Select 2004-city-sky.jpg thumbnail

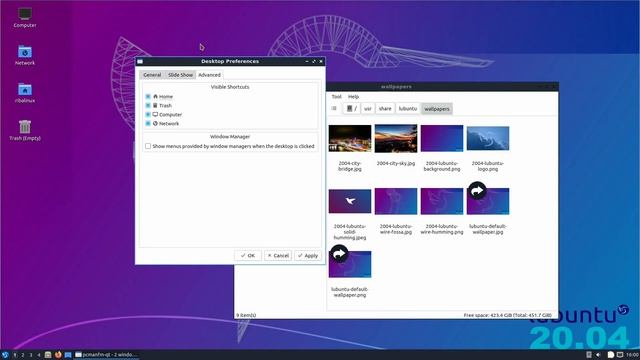[x=396, y=138]
